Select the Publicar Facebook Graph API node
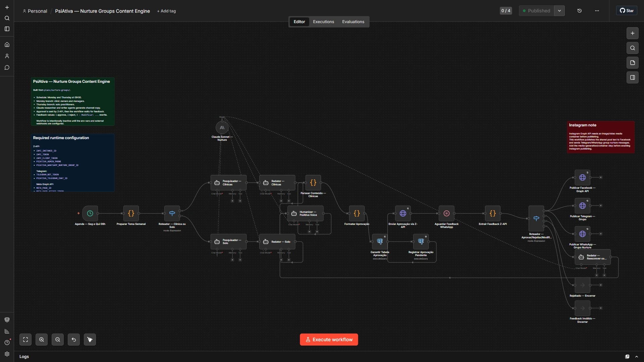The width and height of the screenshot is (644, 362). 583,178
